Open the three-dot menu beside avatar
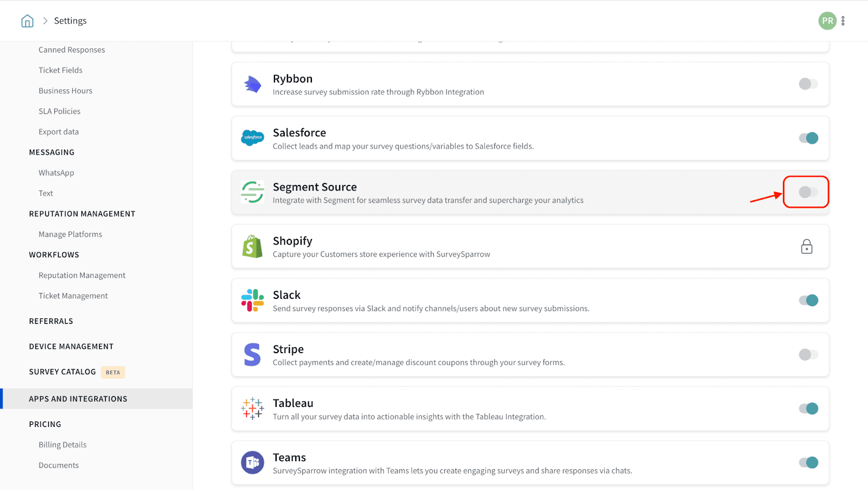 (x=843, y=21)
